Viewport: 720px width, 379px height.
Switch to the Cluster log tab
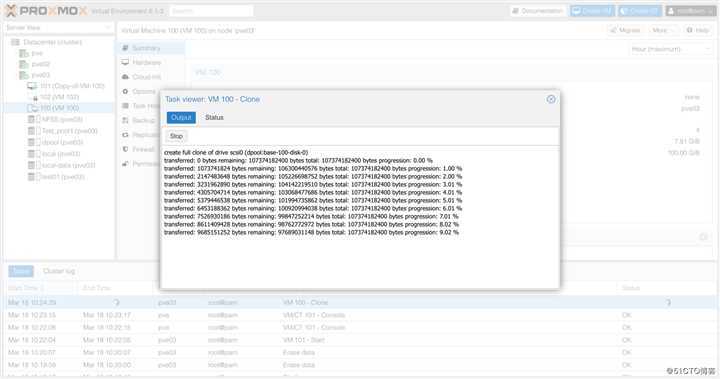59,271
